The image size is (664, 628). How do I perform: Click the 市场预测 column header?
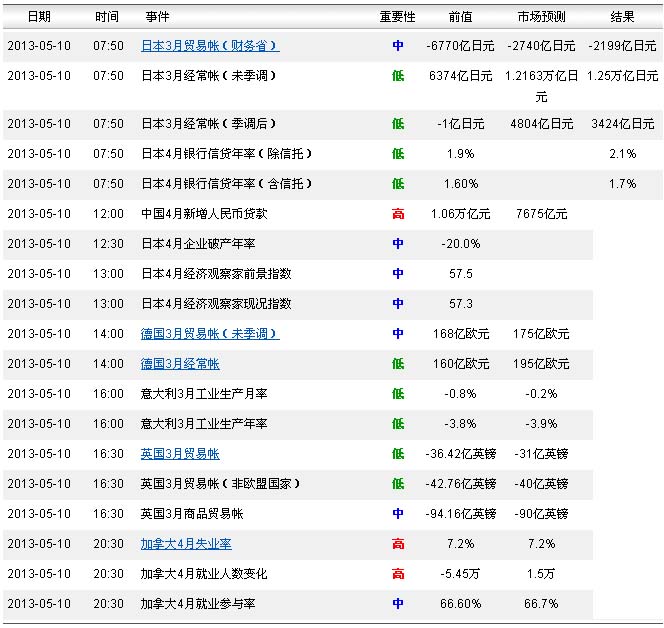coord(541,17)
